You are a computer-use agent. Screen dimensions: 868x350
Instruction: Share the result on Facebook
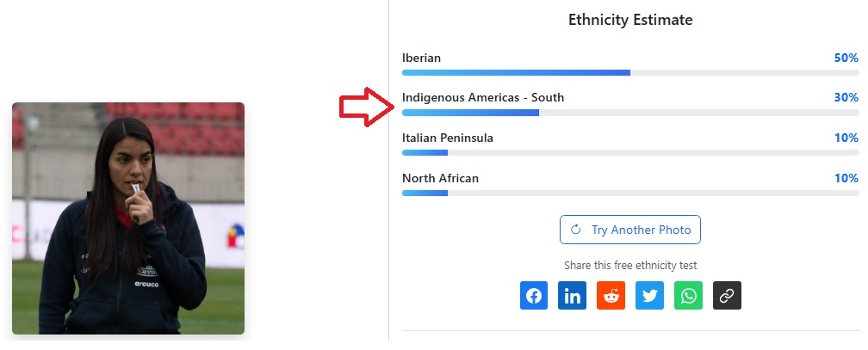pos(534,296)
